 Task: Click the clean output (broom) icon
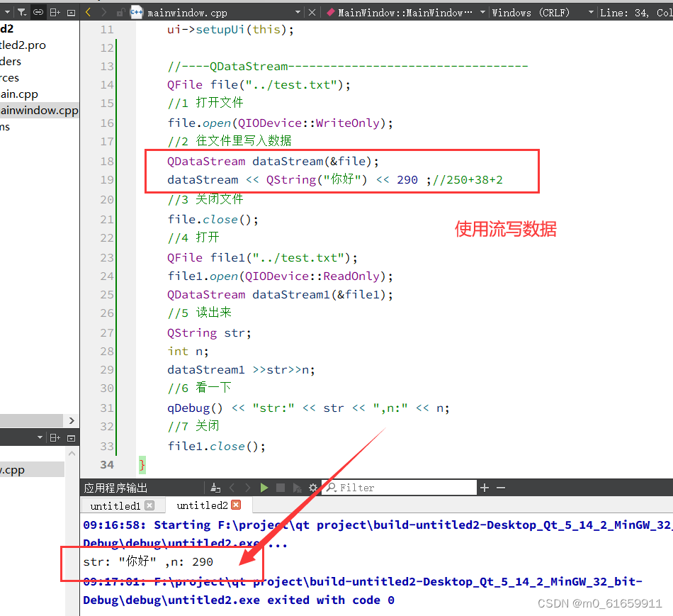coord(215,488)
